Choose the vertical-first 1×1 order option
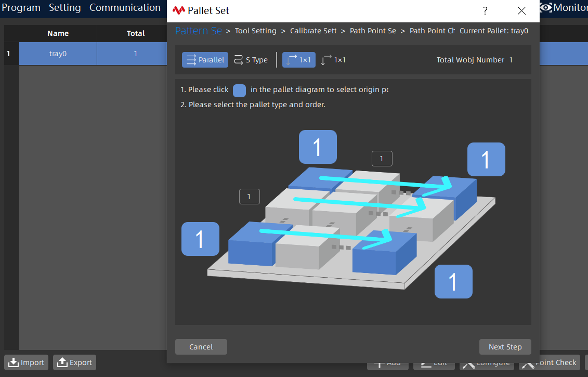588x377 pixels. 333,60
